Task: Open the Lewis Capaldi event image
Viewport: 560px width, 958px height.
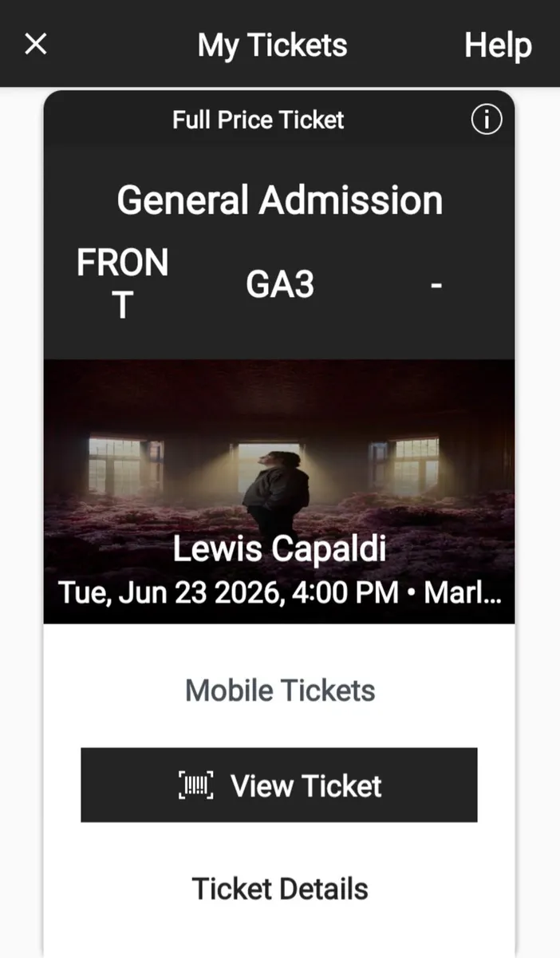Action: point(279,455)
